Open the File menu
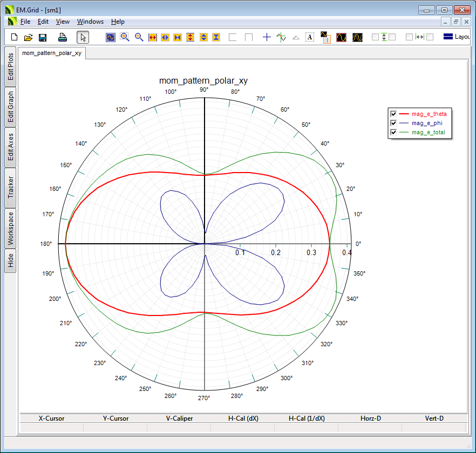Screen dimensions: 476x453 click(25, 22)
